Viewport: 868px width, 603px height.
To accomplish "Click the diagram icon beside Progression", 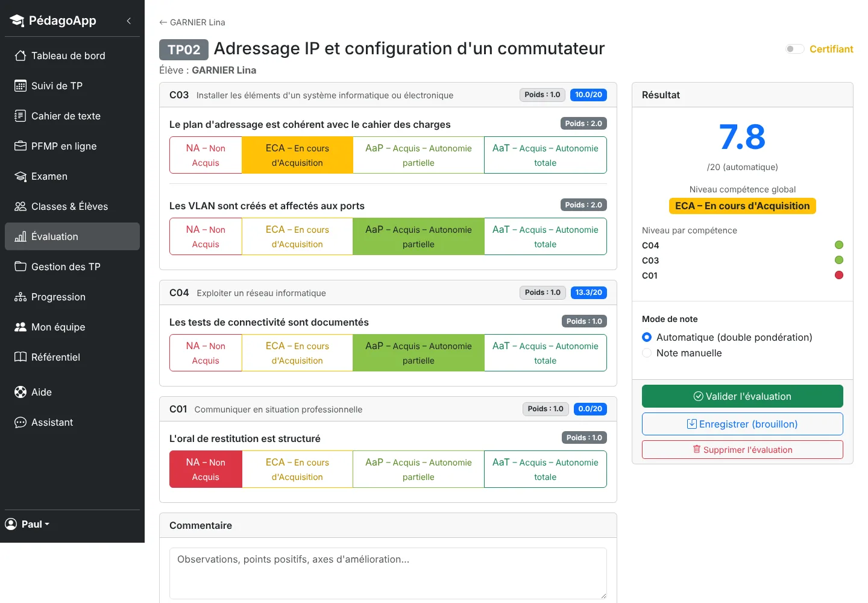I will (x=20, y=297).
